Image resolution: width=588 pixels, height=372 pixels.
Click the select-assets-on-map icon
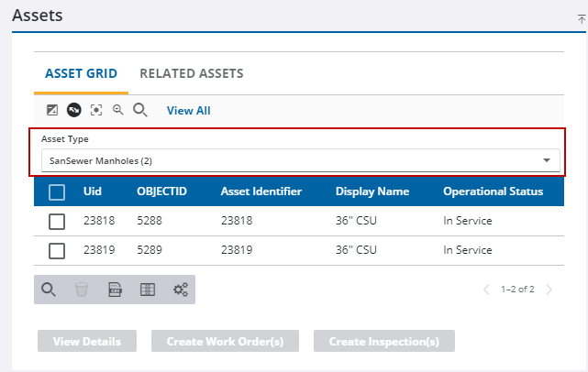tap(52, 111)
